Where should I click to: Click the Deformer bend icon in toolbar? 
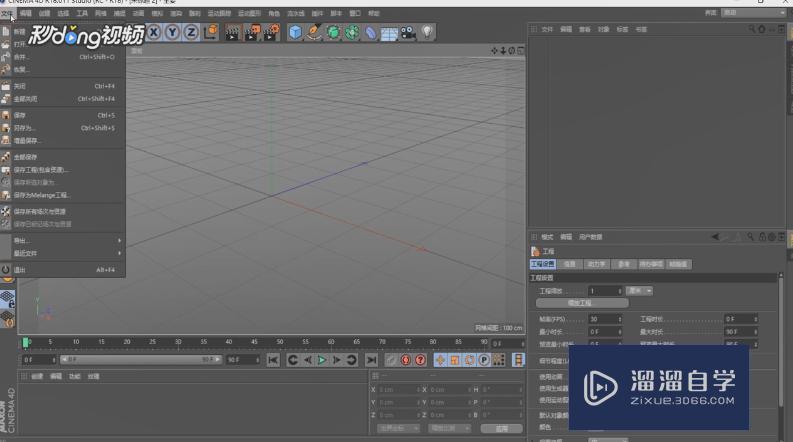click(371, 33)
